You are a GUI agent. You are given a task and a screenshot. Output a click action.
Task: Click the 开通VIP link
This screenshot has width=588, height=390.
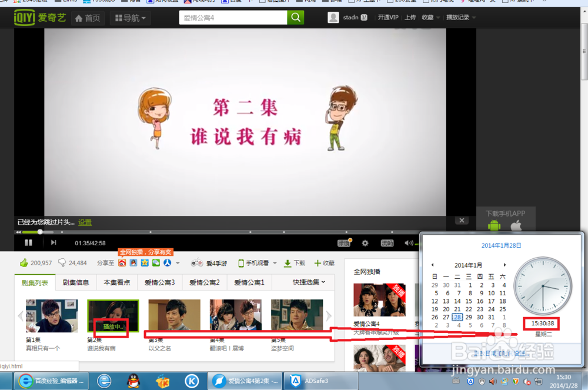point(387,17)
